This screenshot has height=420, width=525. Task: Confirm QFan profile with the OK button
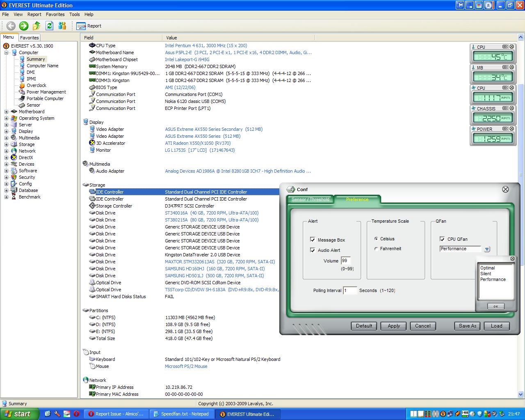[496, 306]
